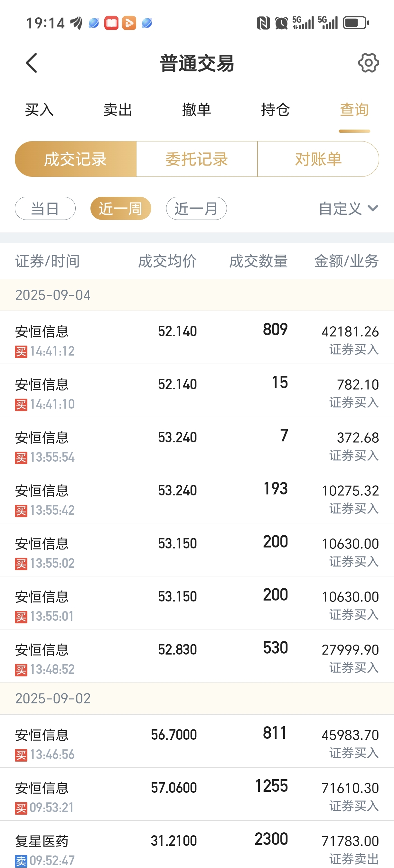Select the 当日 time filter

click(45, 208)
